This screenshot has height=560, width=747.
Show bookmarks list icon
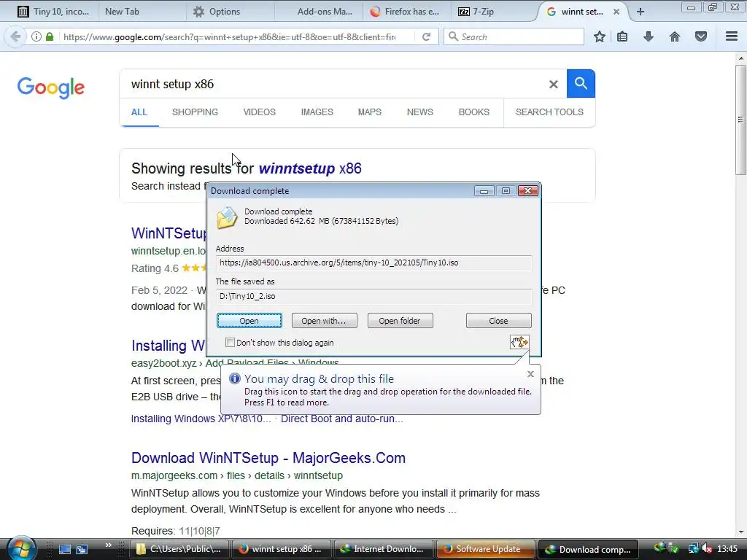tap(622, 36)
